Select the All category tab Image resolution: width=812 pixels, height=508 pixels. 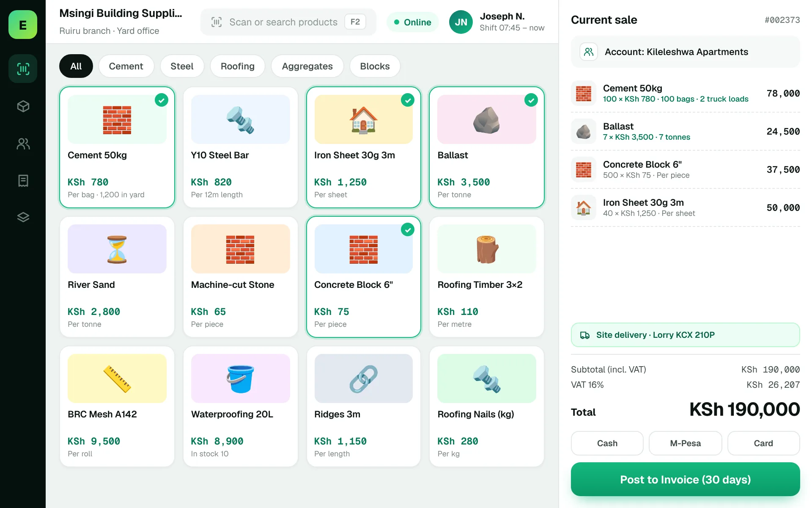[76, 66]
